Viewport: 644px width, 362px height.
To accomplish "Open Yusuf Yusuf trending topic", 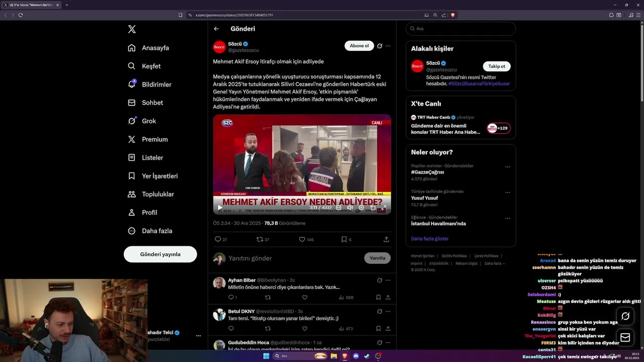I will pos(425,198).
